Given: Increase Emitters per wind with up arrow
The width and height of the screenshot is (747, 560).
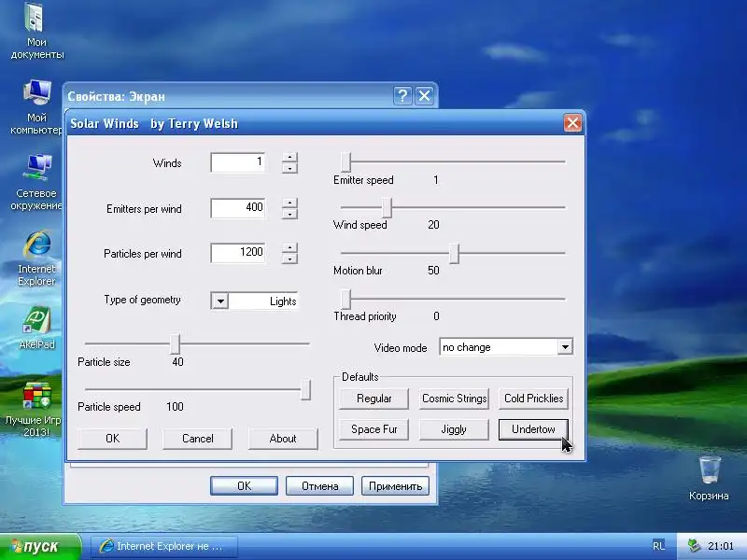Looking at the screenshot, I should (289, 203).
